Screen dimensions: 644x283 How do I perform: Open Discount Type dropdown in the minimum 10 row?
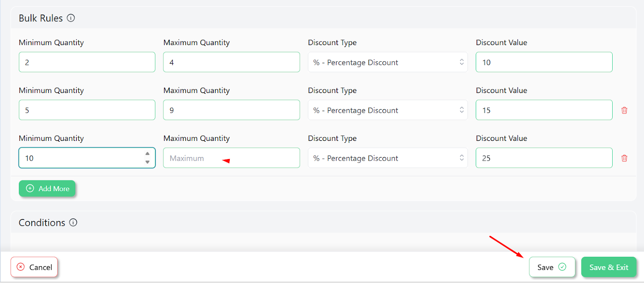tap(388, 158)
